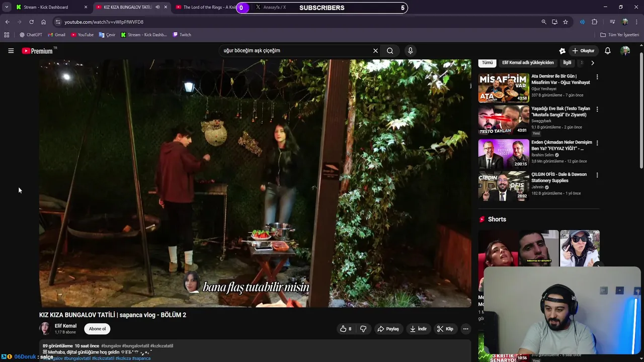The height and width of the screenshot is (362, 644).
Task: Open Twitch bookmark
Action: click(182, 35)
